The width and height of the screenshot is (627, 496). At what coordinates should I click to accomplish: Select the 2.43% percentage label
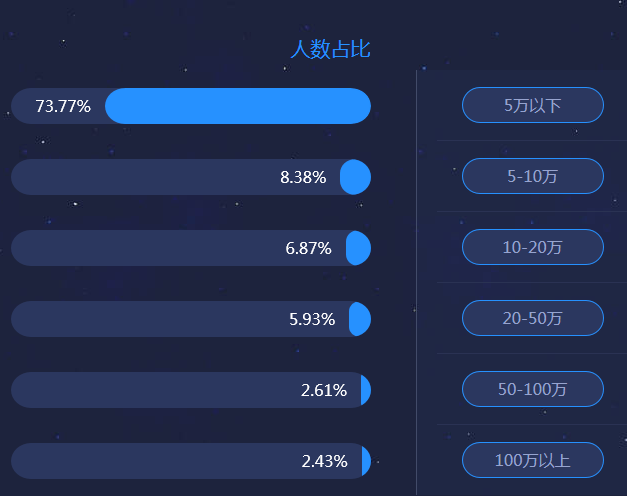click(324, 461)
